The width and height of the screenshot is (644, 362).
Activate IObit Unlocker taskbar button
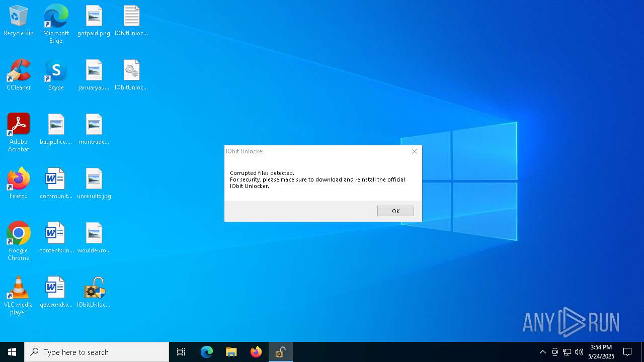point(281,352)
